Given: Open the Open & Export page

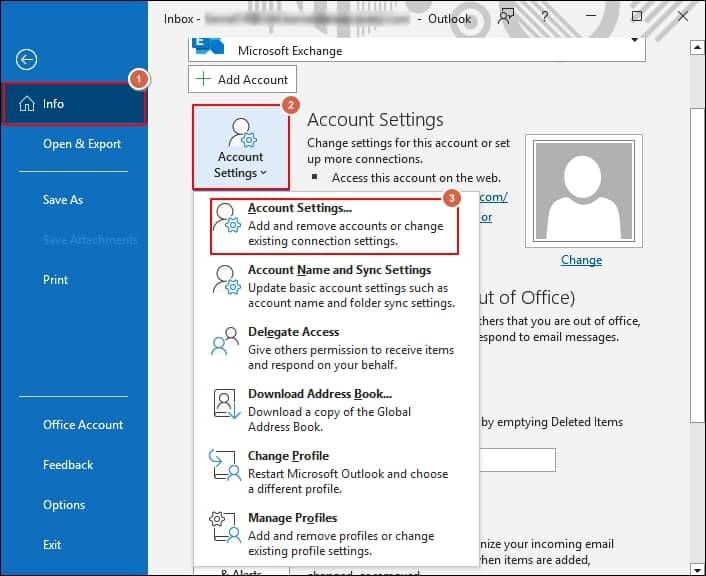Looking at the screenshot, I should point(82,144).
